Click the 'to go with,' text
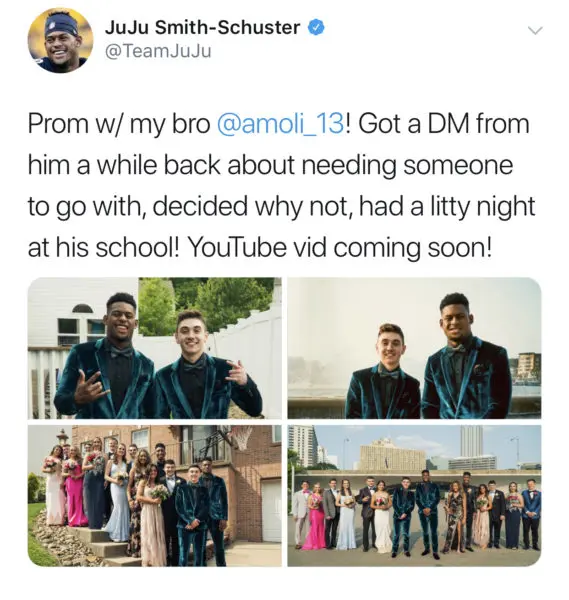The image size is (569, 600). click(87, 207)
